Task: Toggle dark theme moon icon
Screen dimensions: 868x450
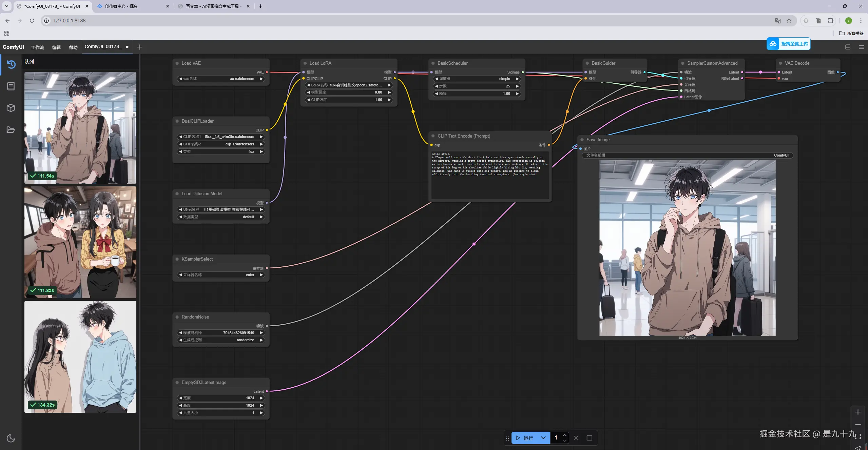Action: tap(11, 438)
